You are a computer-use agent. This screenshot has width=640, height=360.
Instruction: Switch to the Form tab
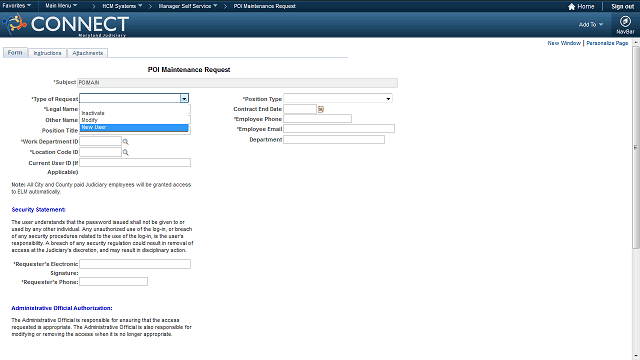coord(15,53)
